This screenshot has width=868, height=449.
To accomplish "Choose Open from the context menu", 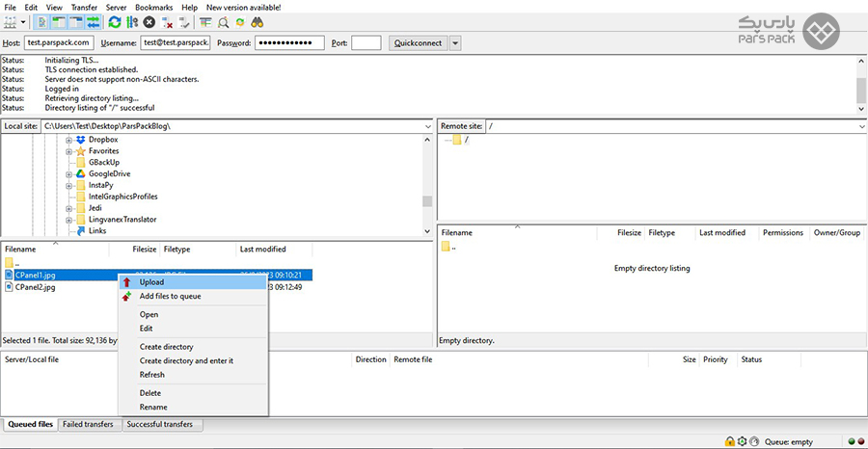I will 193,315.
